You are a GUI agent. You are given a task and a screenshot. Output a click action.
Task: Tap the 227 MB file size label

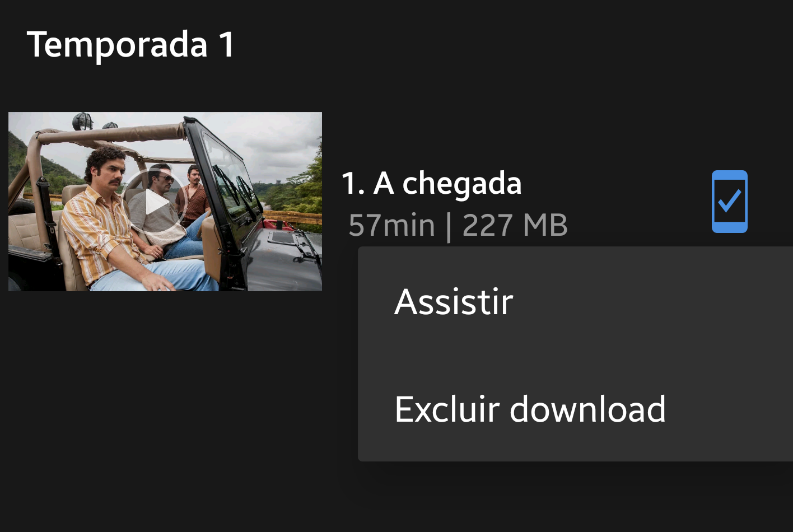pos(515,225)
